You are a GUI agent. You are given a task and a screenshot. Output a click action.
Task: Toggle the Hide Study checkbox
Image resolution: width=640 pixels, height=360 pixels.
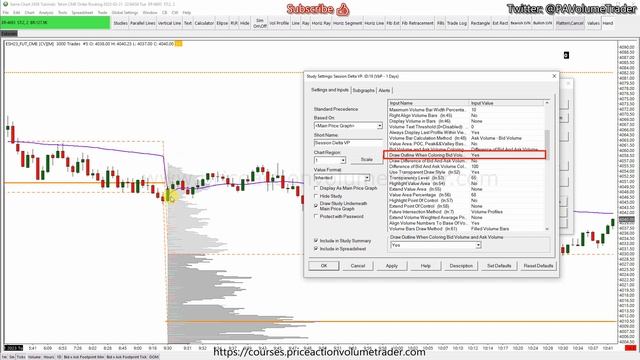point(316,196)
